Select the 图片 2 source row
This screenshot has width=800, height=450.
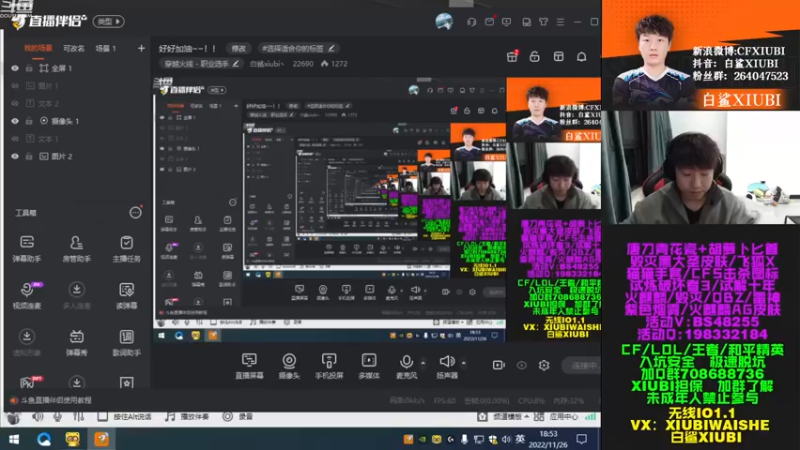click(x=78, y=156)
